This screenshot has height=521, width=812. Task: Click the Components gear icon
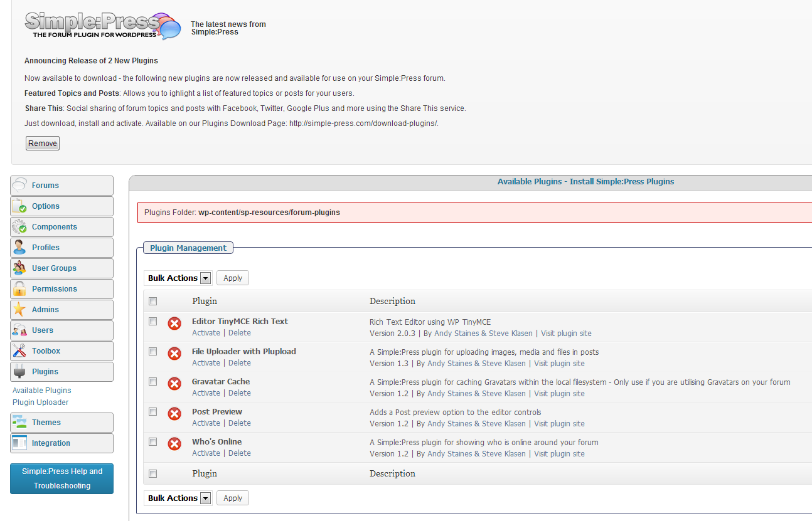19,226
